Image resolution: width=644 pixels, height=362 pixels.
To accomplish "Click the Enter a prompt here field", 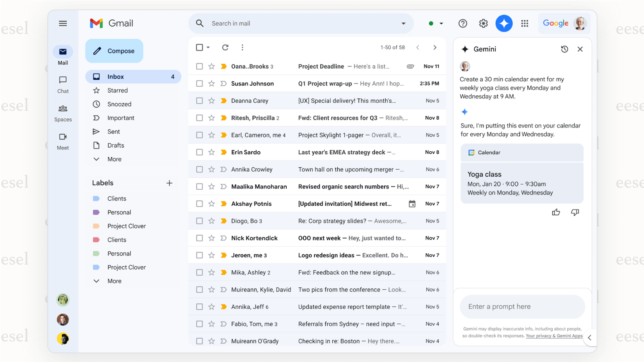I will click(522, 306).
